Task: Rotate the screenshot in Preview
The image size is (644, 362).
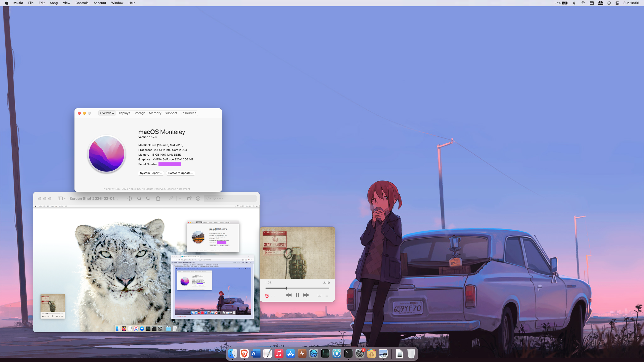Action: 189,199
